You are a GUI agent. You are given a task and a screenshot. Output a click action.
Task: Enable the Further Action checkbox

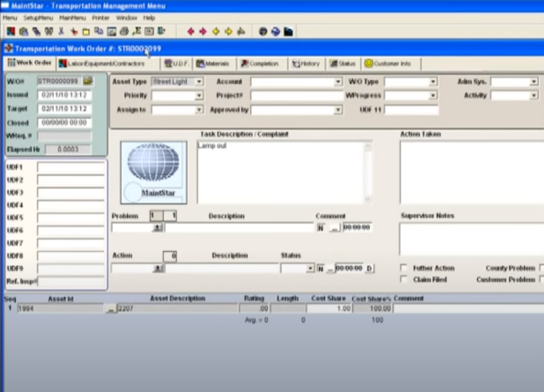(x=404, y=268)
